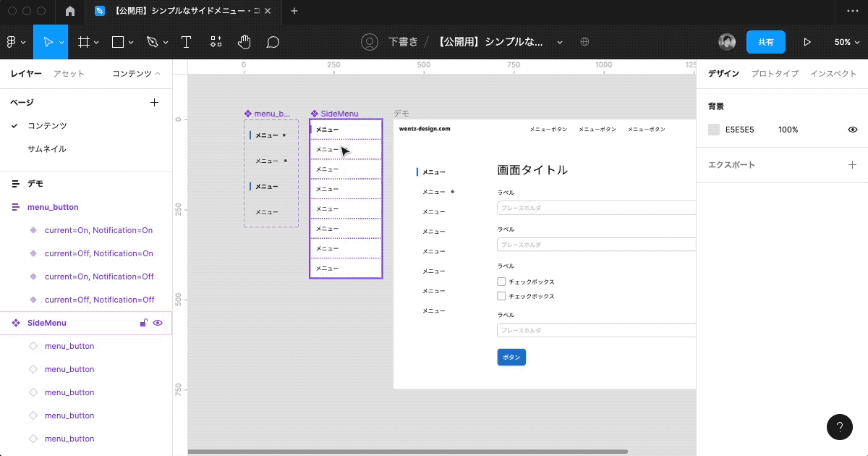This screenshot has height=456, width=868.
Task: Select the Frame tool
Action: pyautogui.click(x=82, y=41)
